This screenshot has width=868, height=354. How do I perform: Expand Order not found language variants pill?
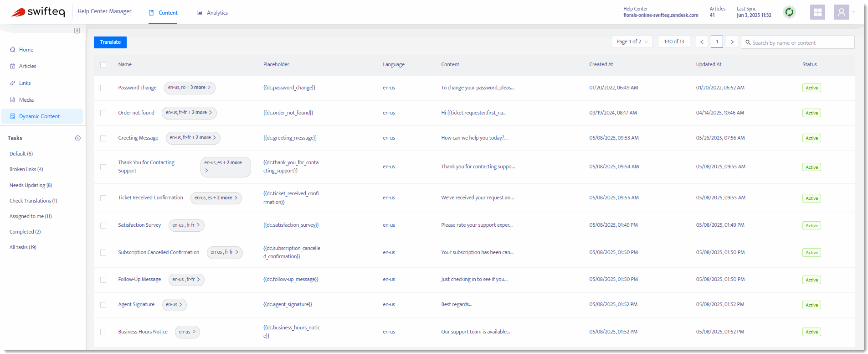189,113
